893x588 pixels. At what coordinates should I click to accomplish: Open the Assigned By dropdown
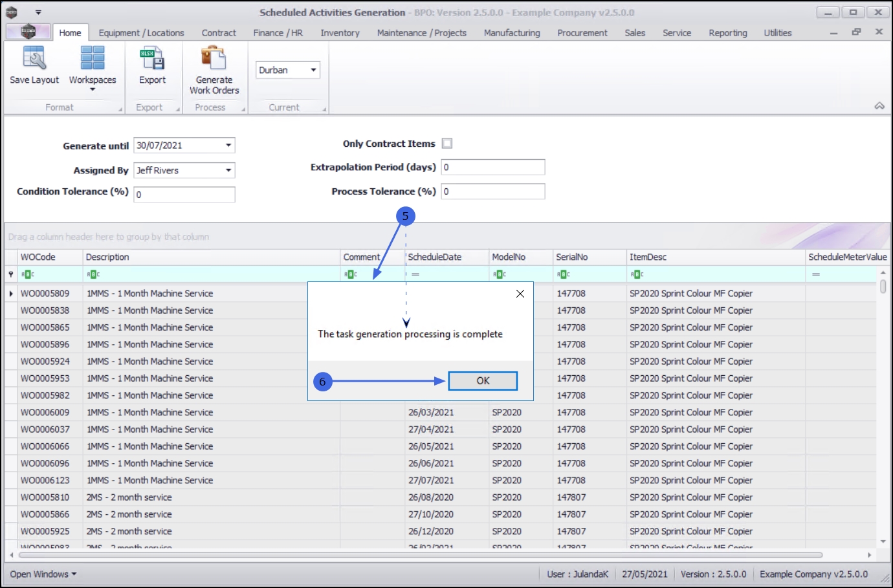click(x=228, y=170)
